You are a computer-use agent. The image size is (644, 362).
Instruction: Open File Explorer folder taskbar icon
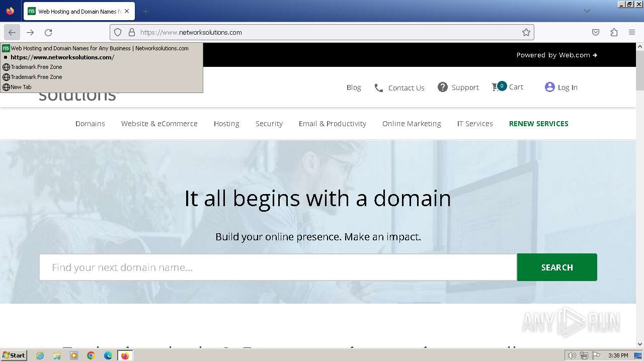[x=57, y=355]
